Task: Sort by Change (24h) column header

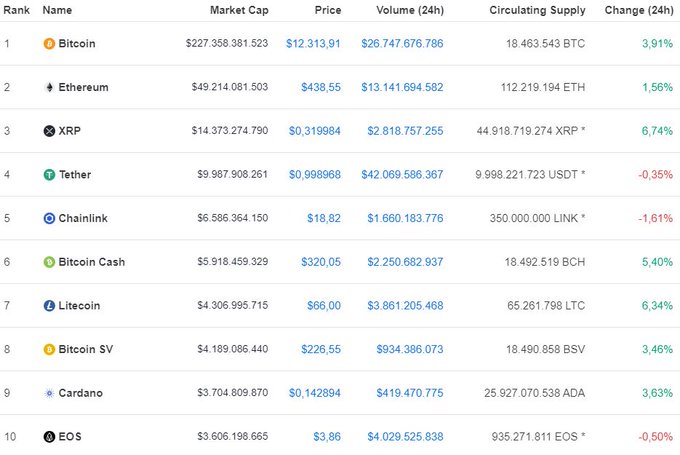Action: [639, 10]
